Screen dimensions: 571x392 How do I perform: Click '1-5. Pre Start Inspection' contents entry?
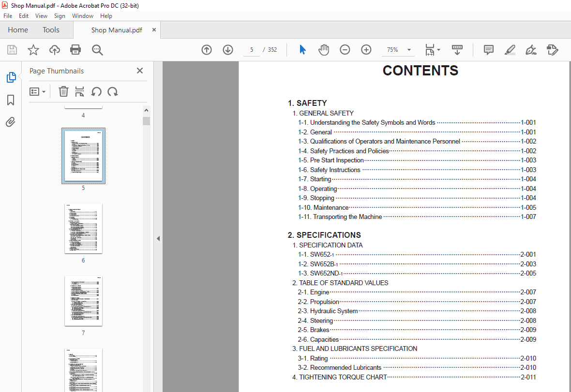tap(417, 160)
